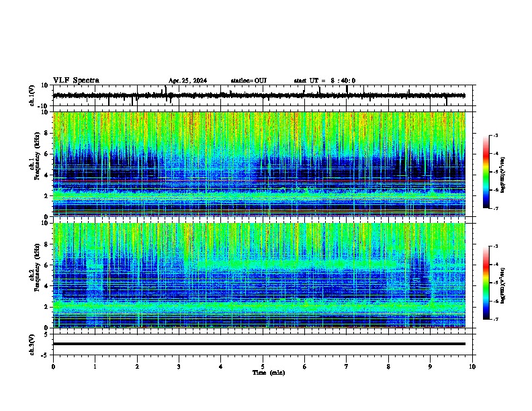Click the 'VLF Spectra' title text
The height and width of the screenshot is (411, 532).
pyautogui.click(x=76, y=81)
